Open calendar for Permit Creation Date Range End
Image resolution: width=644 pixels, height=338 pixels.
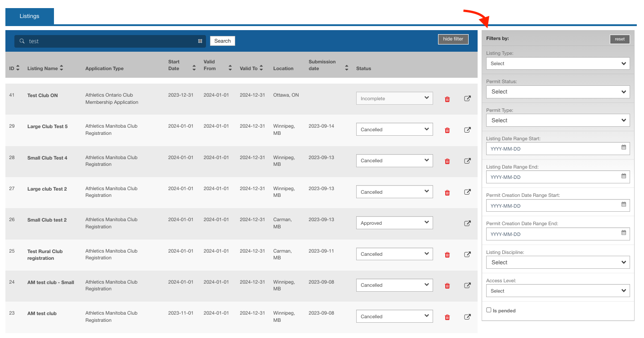click(x=624, y=233)
